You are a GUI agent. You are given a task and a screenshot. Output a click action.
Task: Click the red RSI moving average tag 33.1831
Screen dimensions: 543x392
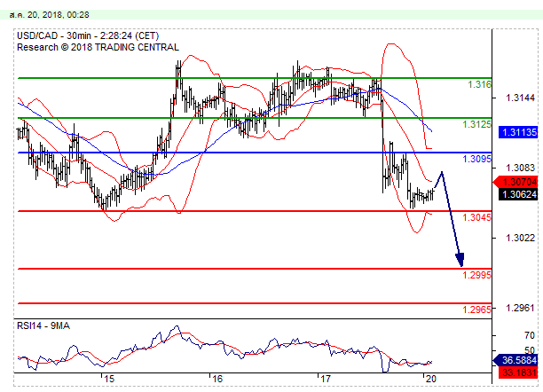pyautogui.click(x=518, y=372)
